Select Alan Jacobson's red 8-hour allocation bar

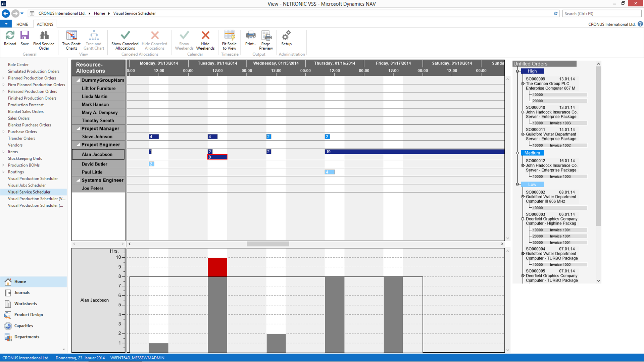tap(217, 157)
